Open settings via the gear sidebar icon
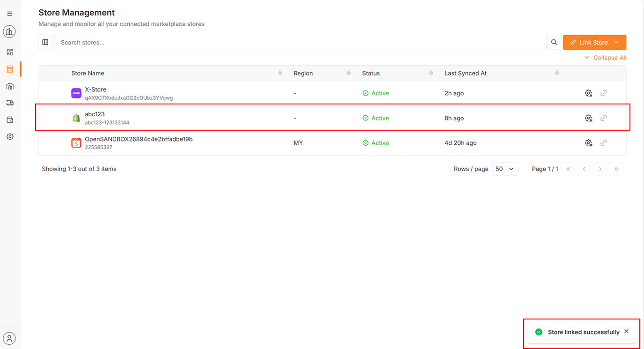The height and width of the screenshot is (349, 644). (9, 136)
